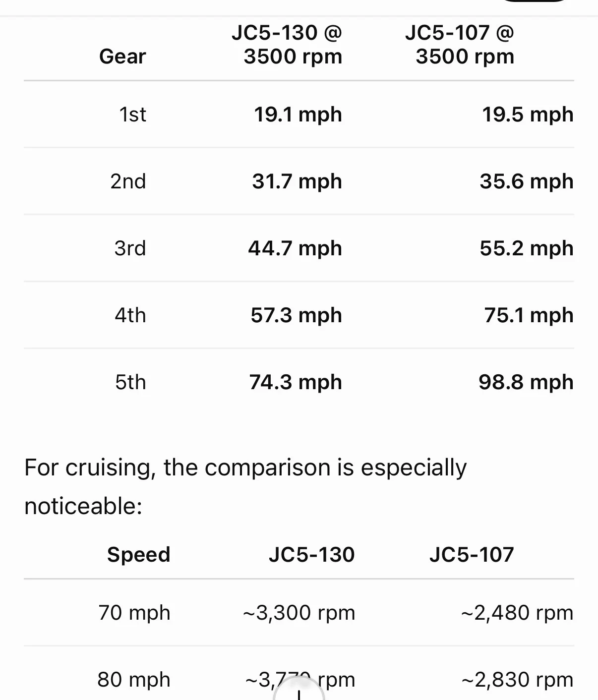Screen dimensions: 598x700
Task: Select the JC5-107 @ 3500 rpm header
Action: 460,45
